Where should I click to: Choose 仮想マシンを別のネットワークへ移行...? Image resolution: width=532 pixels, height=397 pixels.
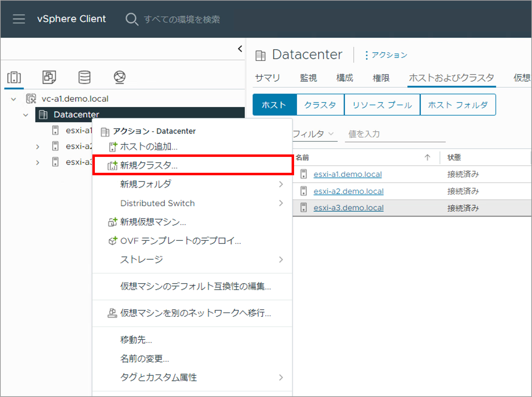pyautogui.click(x=192, y=313)
